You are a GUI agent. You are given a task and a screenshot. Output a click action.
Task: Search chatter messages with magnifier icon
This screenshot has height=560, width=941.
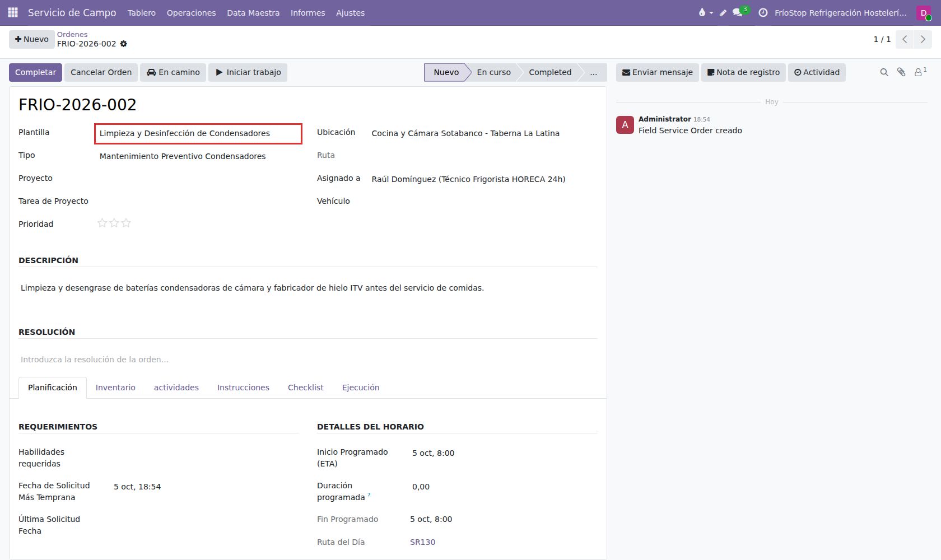(x=884, y=72)
